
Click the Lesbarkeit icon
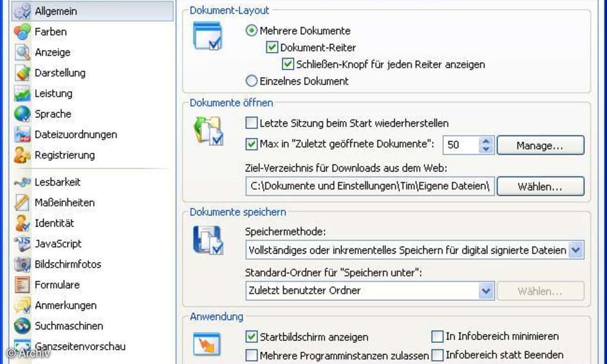[22, 182]
